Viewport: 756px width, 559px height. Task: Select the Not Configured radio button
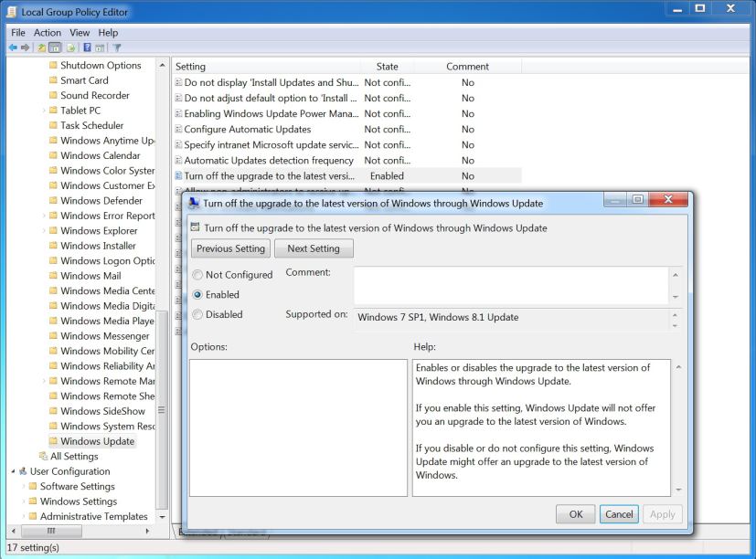coord(197,275)
